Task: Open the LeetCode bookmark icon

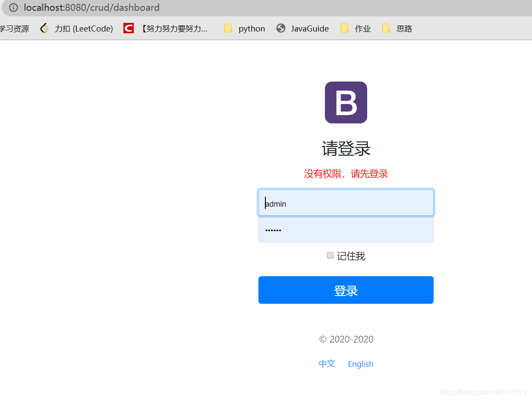Action: point(44,28)
